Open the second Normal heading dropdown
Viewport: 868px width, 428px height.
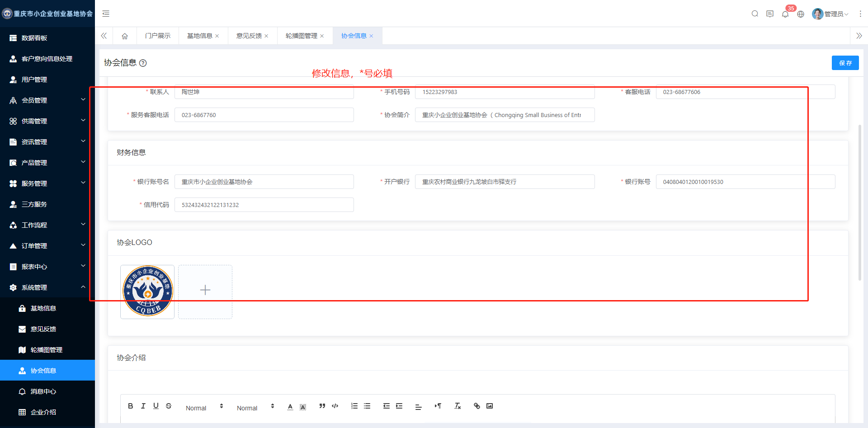point(255,407)
